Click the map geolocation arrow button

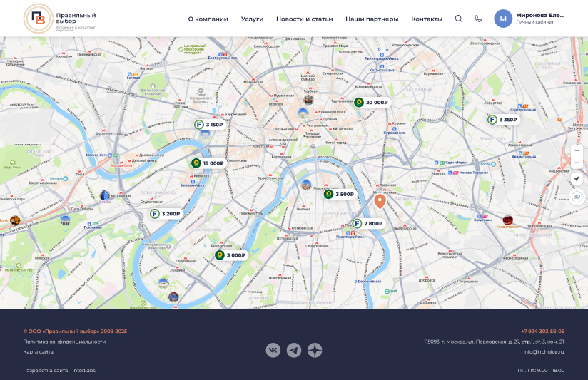(577, 179)
